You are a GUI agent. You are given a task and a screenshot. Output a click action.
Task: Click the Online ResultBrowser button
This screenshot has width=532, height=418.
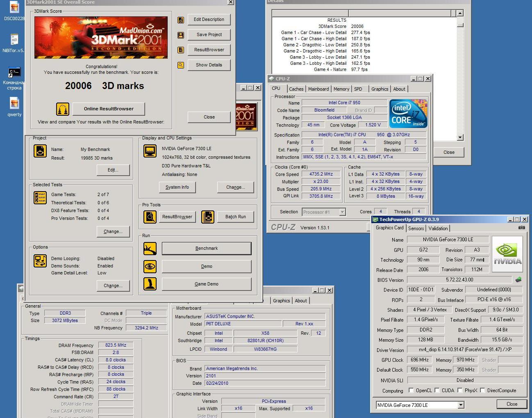(109, 109)
